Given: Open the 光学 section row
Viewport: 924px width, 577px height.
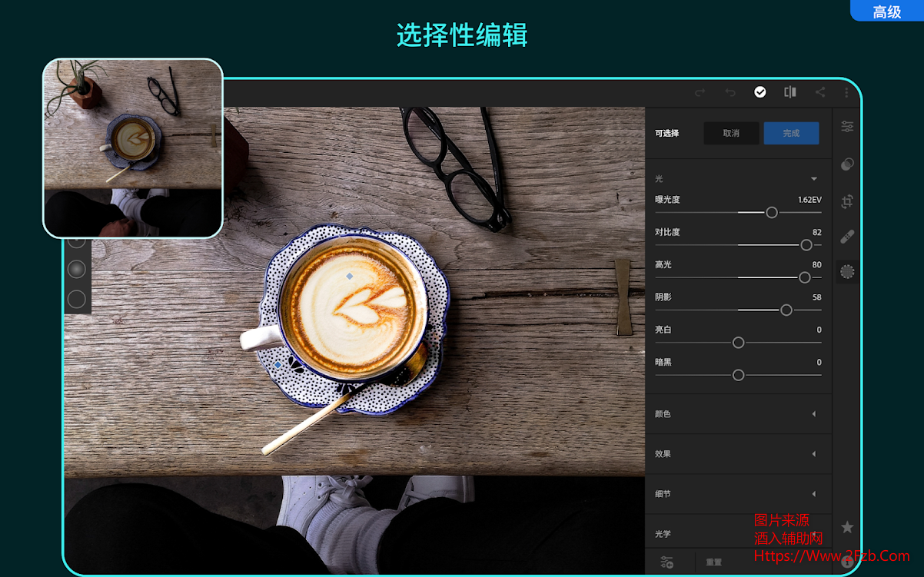Looking at the screenshot, I should coord(738,534).
